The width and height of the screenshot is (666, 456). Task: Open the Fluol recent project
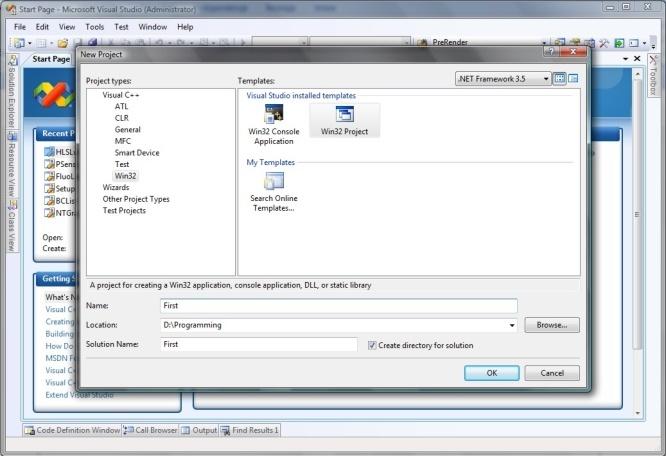click(61, 176)
